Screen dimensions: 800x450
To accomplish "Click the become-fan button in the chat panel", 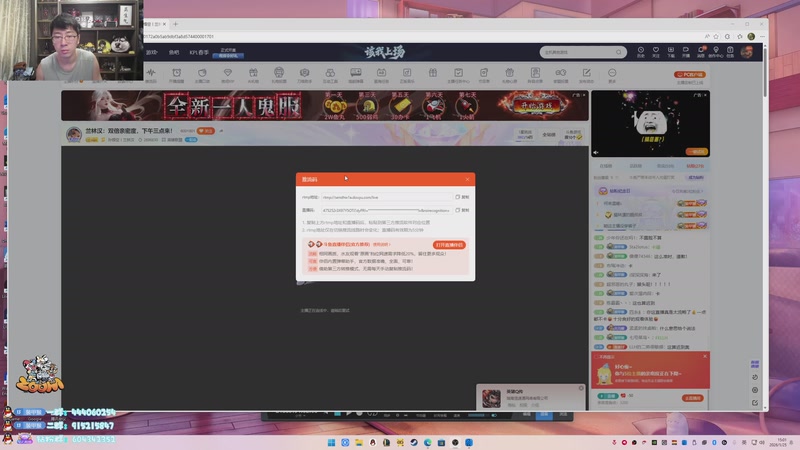I will click(x=696, y=178).
